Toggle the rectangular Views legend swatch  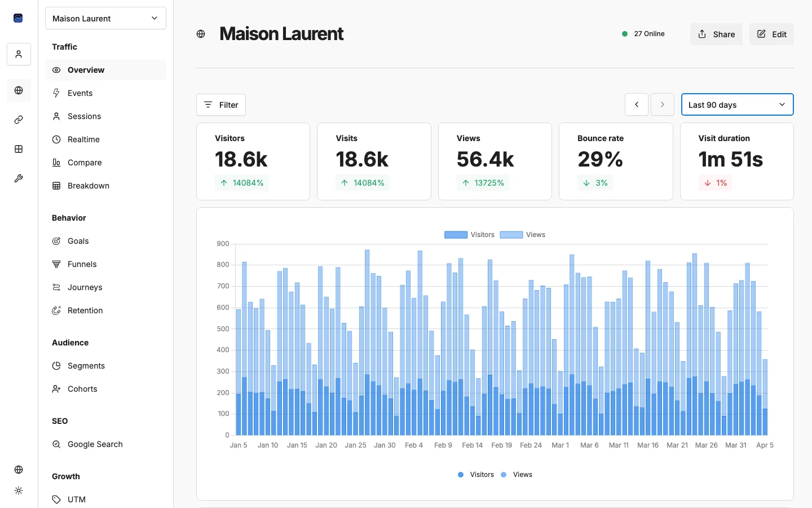[x=511, y=235]
